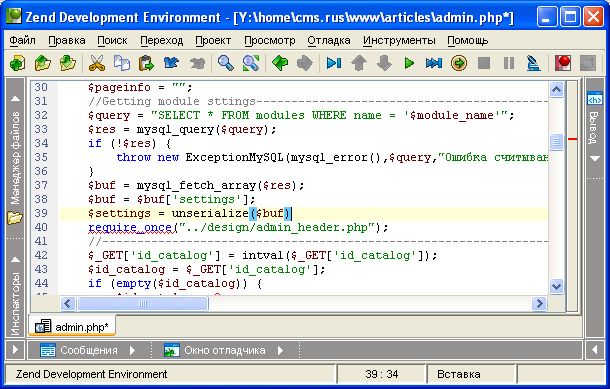
Task: Open the yellow folder icon in File Manager sidebar
Action: coord(15,217)
